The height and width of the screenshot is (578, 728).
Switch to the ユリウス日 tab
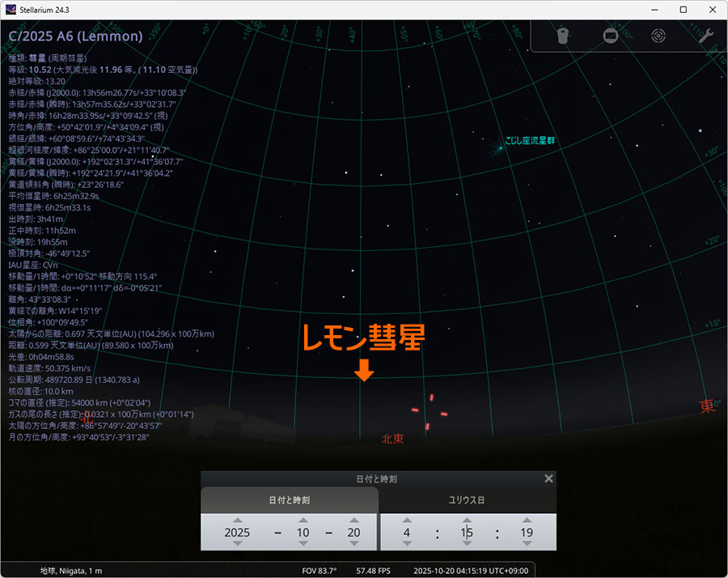click(468, 500)
